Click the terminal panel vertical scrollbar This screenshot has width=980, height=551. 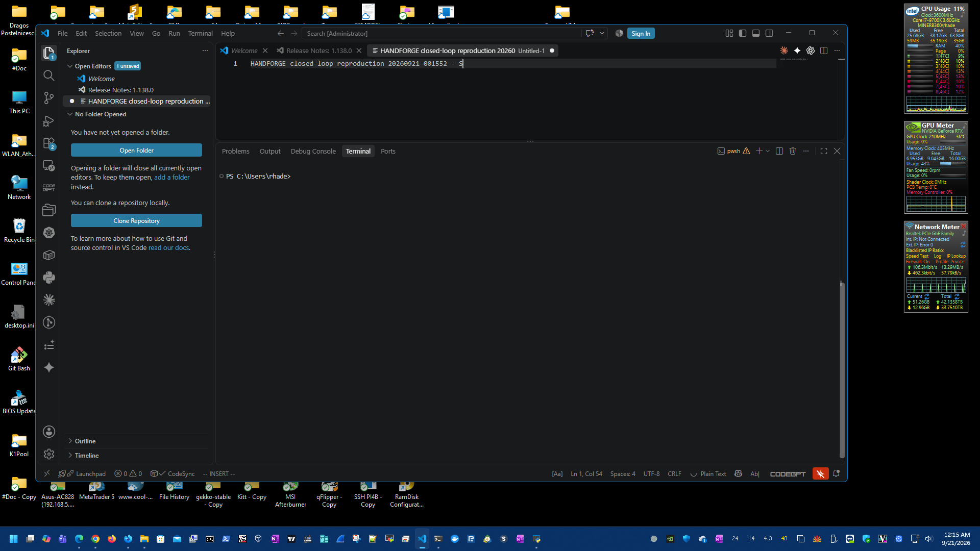coord(842,370)
